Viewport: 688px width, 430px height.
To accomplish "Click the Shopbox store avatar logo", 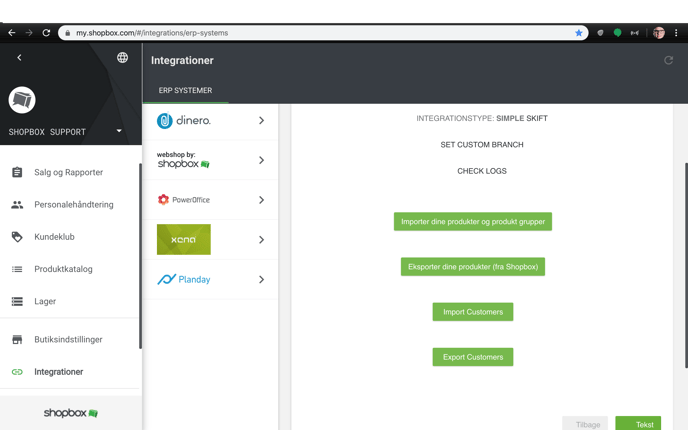I will click(22, 100).
